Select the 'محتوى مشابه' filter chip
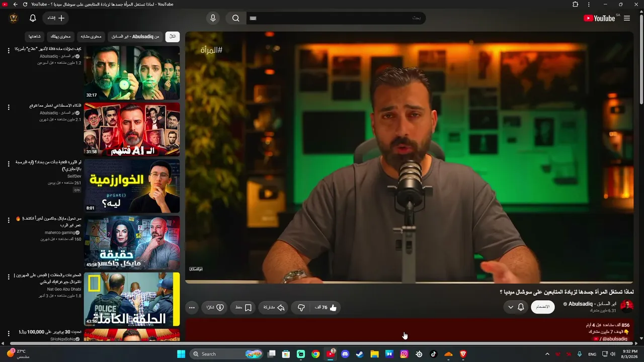The width and height of the screenshot is (644, 362). [x=91, y=37]
